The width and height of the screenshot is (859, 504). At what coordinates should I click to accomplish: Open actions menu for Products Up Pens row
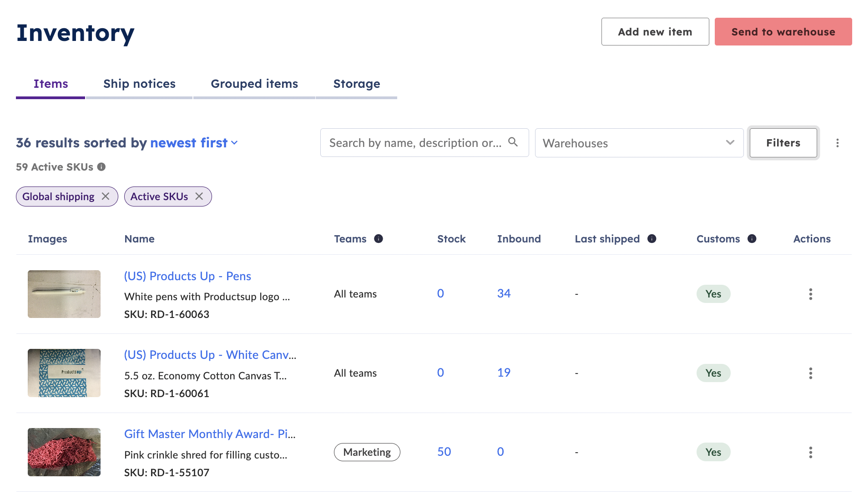coord(810,294)
